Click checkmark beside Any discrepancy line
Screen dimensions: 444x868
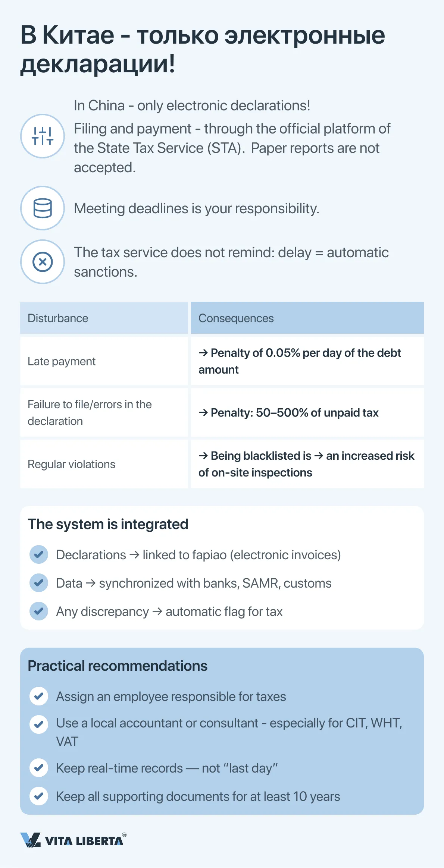click(39, 611)
